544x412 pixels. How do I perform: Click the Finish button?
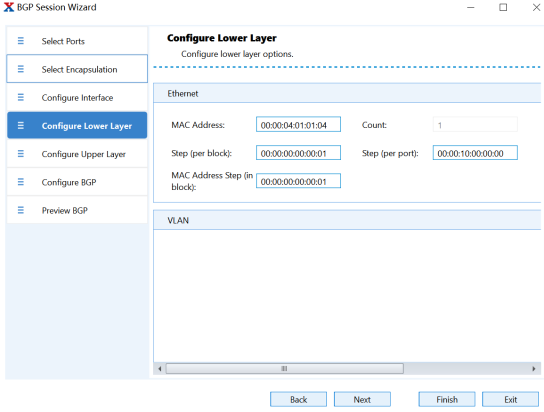447,400
